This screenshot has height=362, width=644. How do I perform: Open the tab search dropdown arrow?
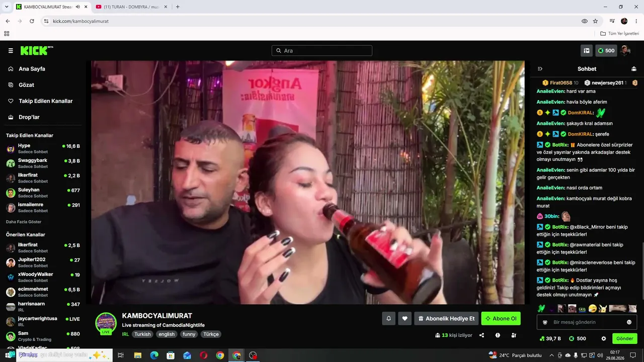pos(7,7)
